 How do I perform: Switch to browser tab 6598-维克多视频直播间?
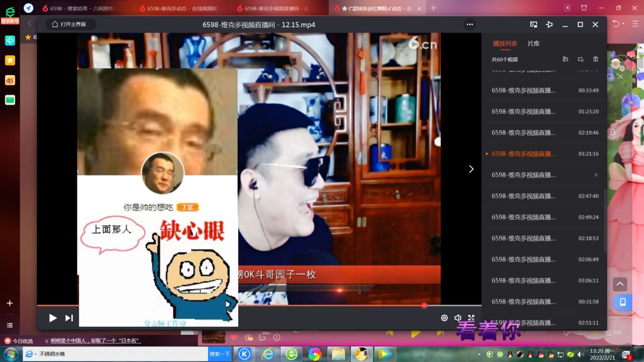277,8
